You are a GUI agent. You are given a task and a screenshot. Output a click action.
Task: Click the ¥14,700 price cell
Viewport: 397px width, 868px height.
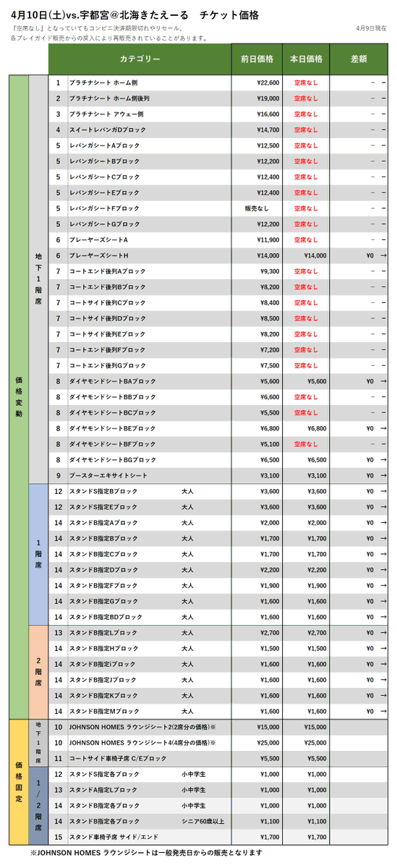(268, 130)
